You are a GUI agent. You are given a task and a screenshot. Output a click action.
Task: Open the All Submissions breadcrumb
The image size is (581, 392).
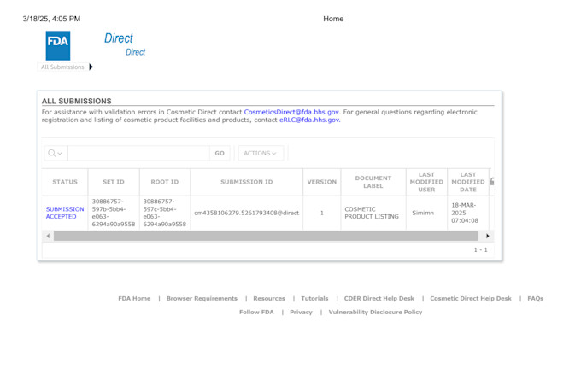pos(62,67)
